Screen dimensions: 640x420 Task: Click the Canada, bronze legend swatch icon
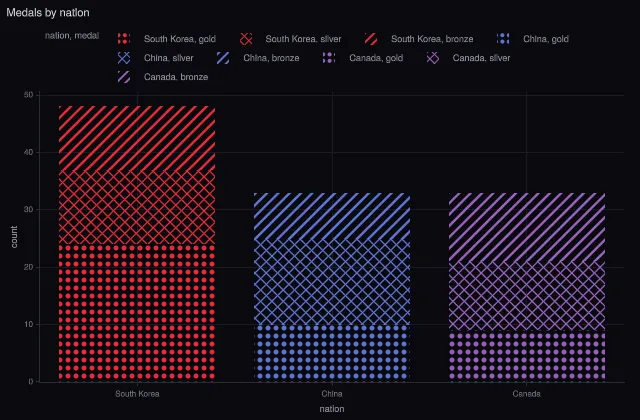124,77
